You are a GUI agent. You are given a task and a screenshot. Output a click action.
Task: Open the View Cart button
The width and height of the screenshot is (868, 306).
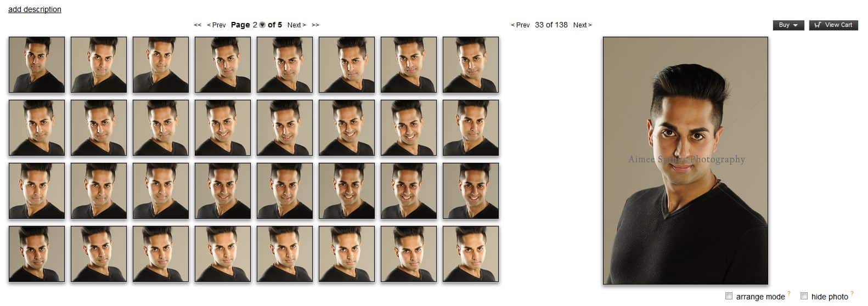833,25
